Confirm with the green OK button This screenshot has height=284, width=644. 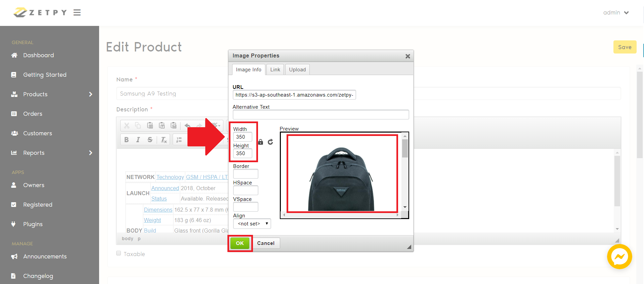(x=240, y=243)
